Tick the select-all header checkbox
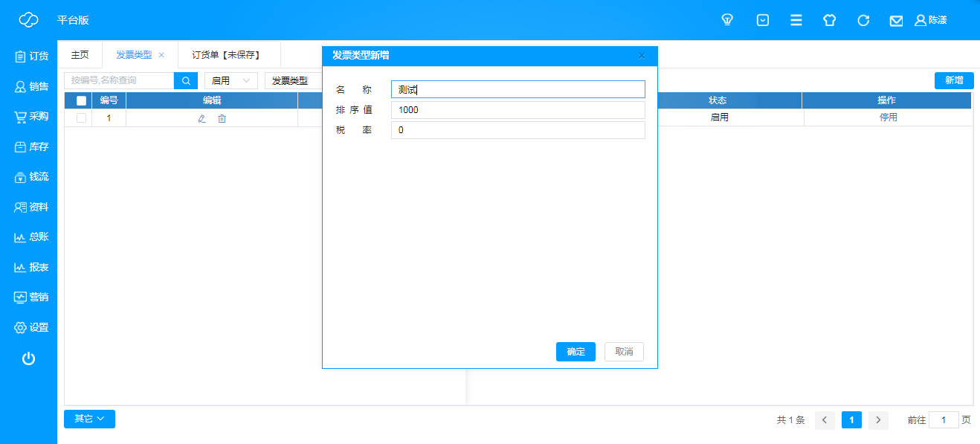The height and width of the screenshot is (444, 980). click(x=81, y=100)
